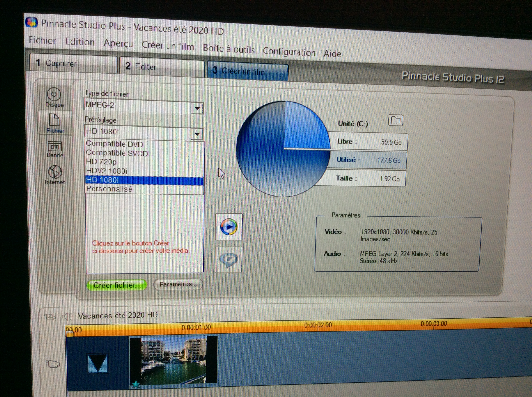Click the greyed RealPlayer icon button
The image size is (532, 397).
[x=228, y=260]
